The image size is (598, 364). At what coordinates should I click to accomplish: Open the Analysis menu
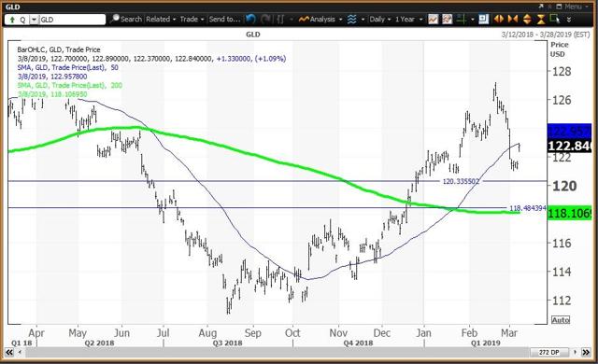tap(320, 19)
